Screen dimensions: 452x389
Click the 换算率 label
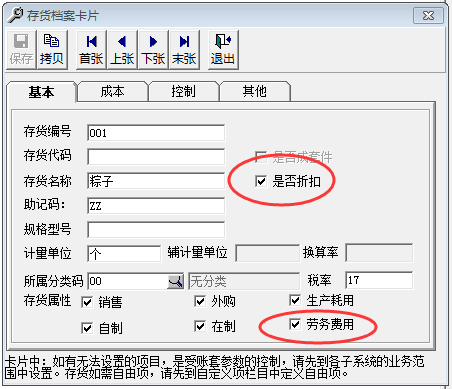coord(321,252)
